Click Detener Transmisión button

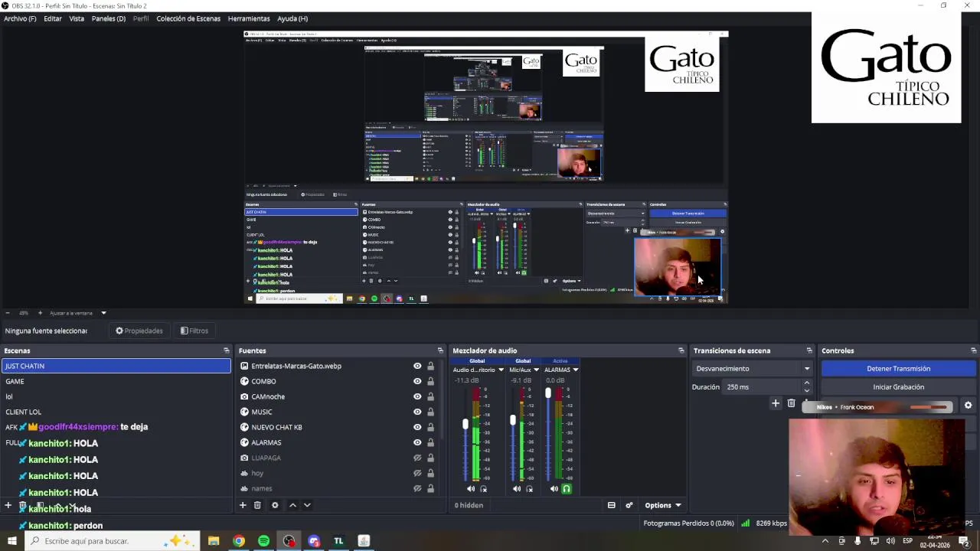(898, 369)
